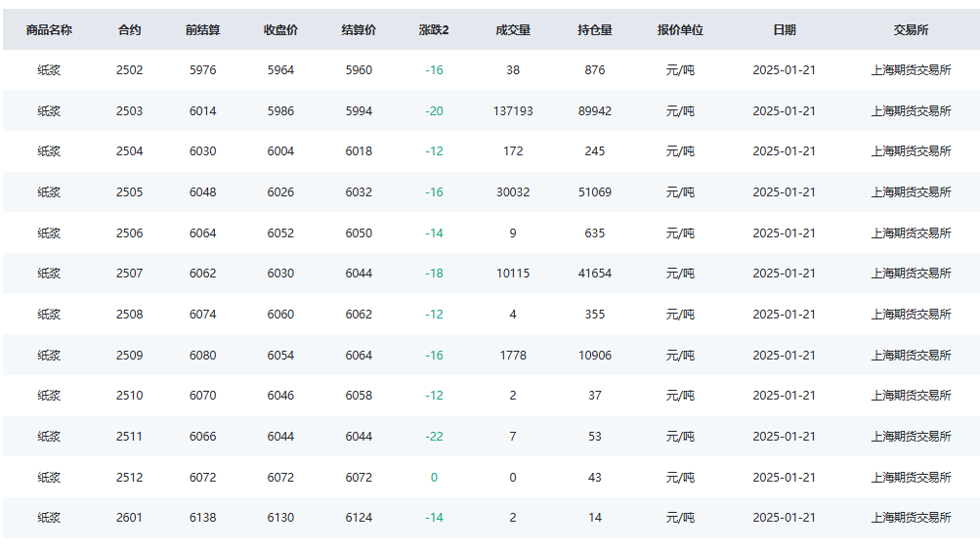Image resolution: width=980 pixels, height=550 pixels.
Task: Select contract 2502 cell
Action: (129, 70)
